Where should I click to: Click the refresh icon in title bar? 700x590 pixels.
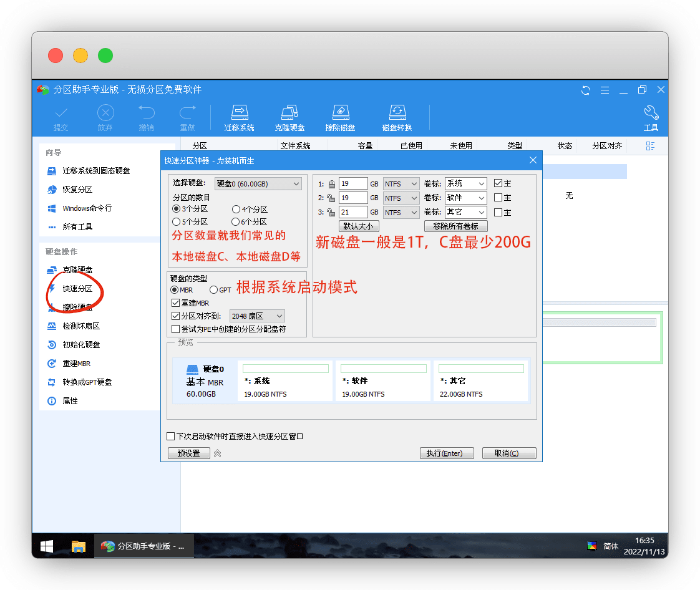pos(586,90)
